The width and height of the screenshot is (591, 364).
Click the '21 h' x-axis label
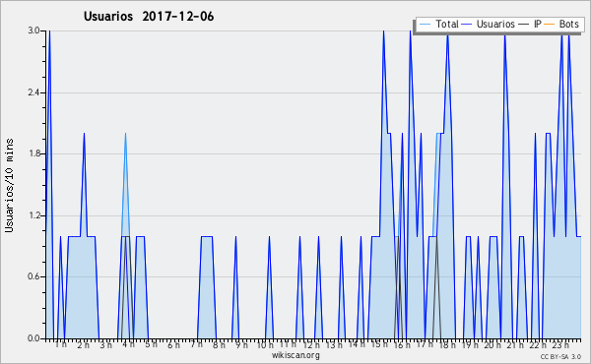tap(515, 344)
